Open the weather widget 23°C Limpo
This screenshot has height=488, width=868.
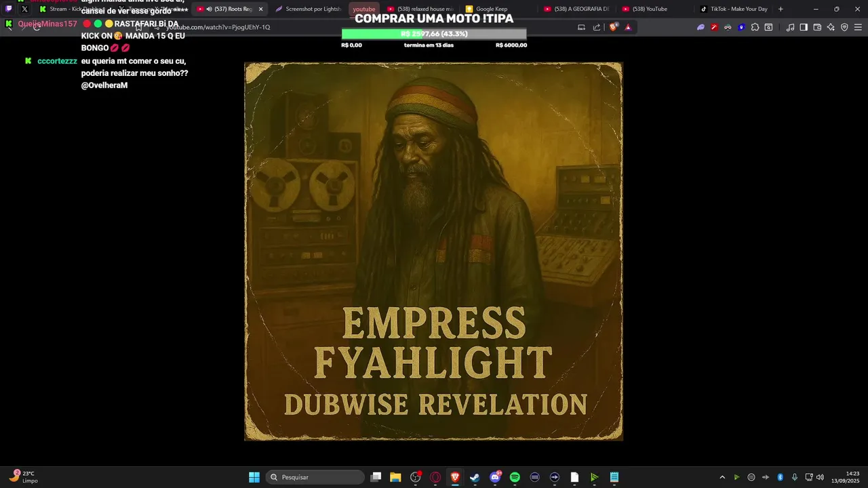[x=24, y=477]
